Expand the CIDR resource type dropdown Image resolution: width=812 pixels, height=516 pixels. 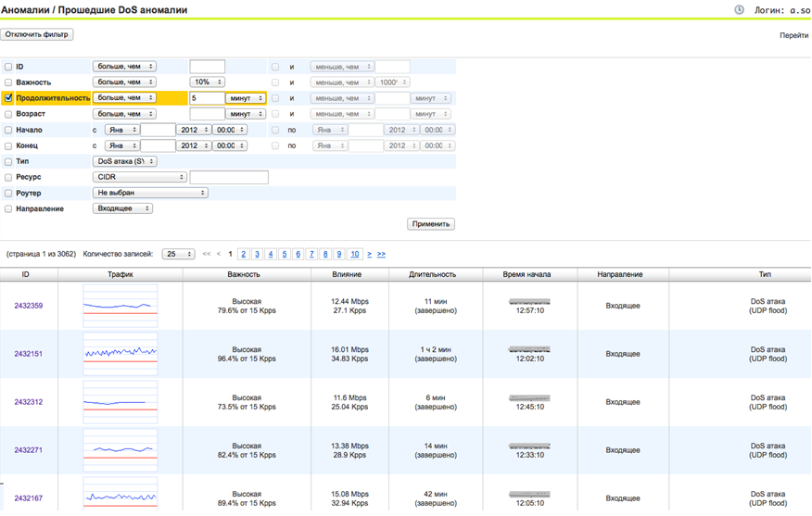point(139,177)
